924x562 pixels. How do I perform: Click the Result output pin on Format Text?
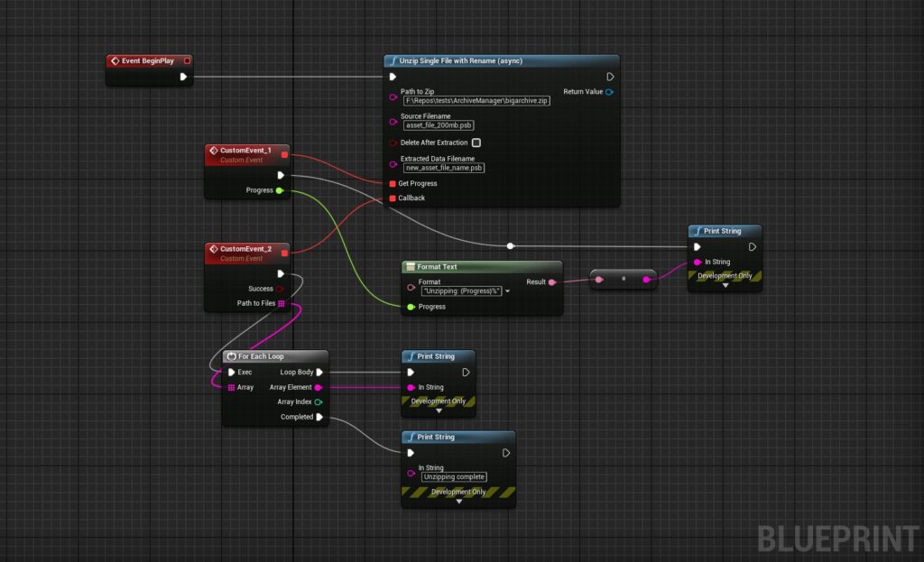click(552, 281)
